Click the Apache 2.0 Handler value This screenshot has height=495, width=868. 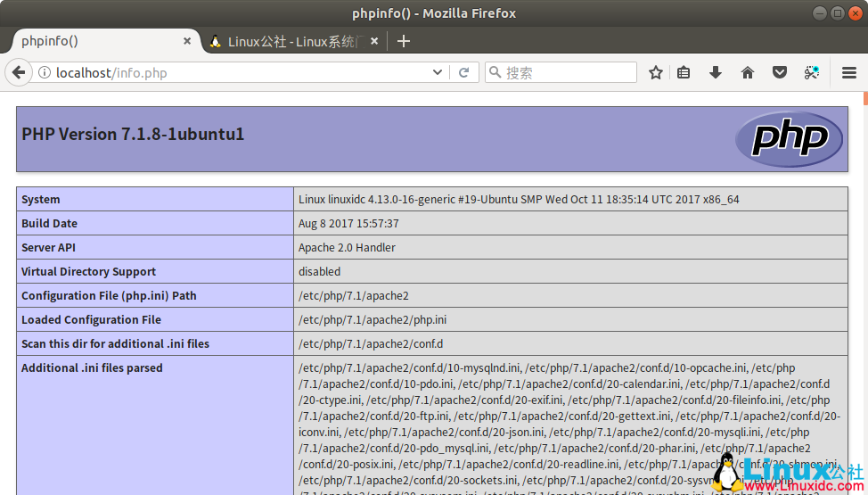(347, 248)
